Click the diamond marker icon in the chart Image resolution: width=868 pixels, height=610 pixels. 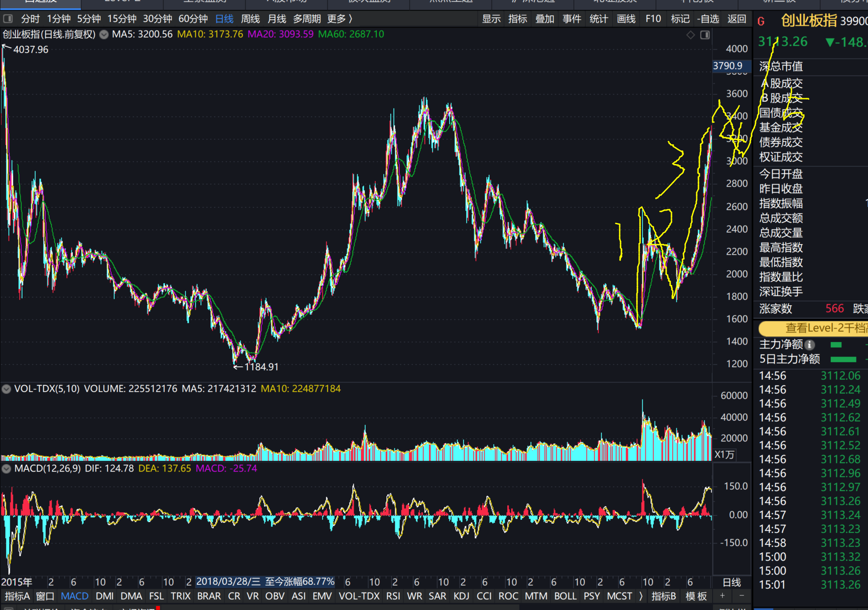click(x=691, y=35)
